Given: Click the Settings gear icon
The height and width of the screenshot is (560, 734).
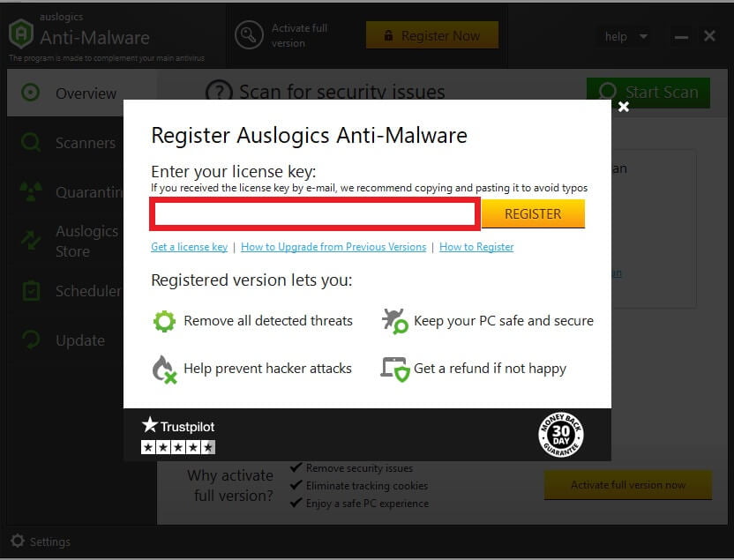Looking at the screenshot, I should tap(18, 541).
